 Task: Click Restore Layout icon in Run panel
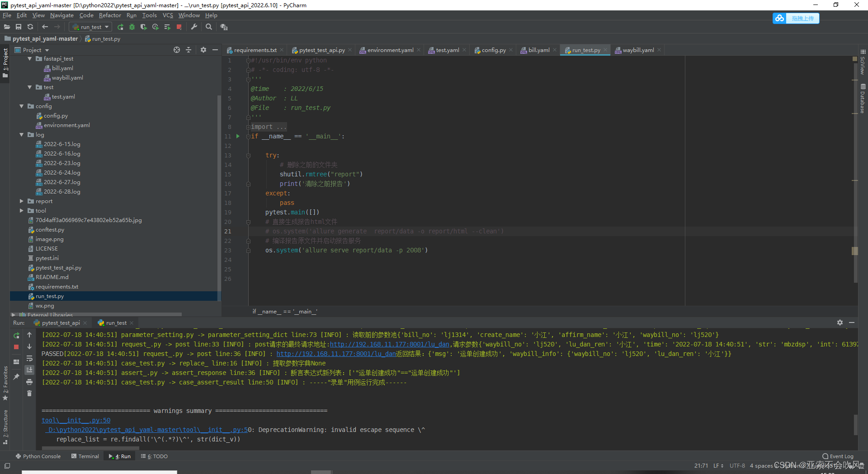[16, 362]
